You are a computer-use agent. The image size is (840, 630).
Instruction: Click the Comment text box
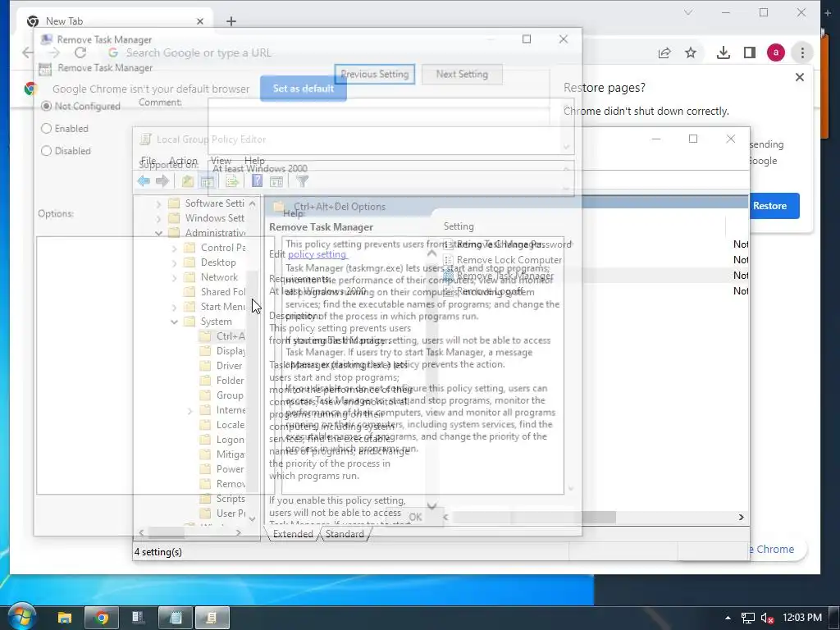coord(390,126)
